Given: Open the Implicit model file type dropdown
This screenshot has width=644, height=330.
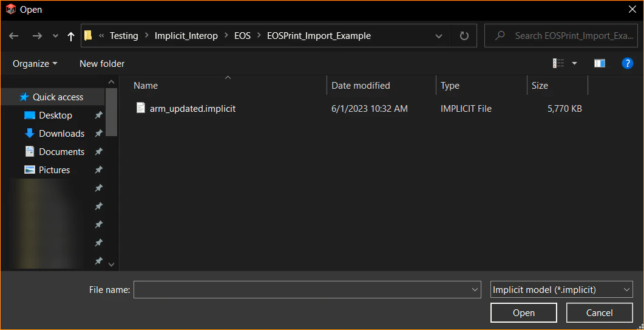Looking at the screenshot, I should tap(561, 290).
